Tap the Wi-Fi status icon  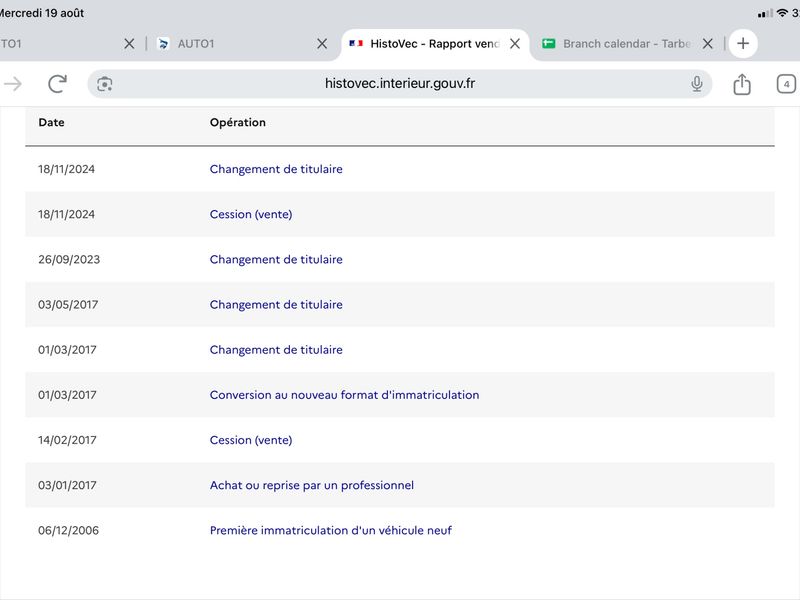(x=782, y=13)
